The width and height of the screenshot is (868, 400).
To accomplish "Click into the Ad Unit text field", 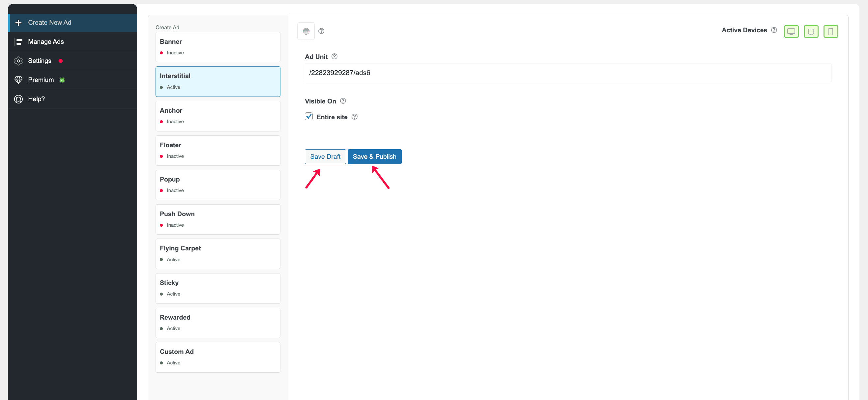I will click(568, 73).
